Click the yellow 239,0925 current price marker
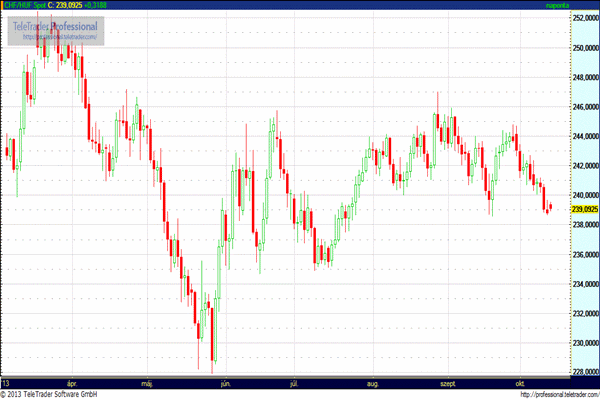 click(583, 209)
